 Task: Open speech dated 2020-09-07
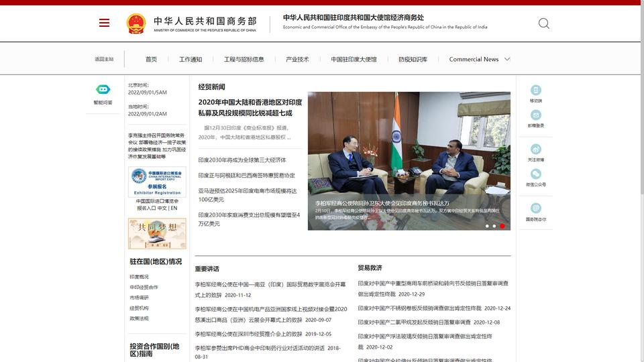pos(271,314)
